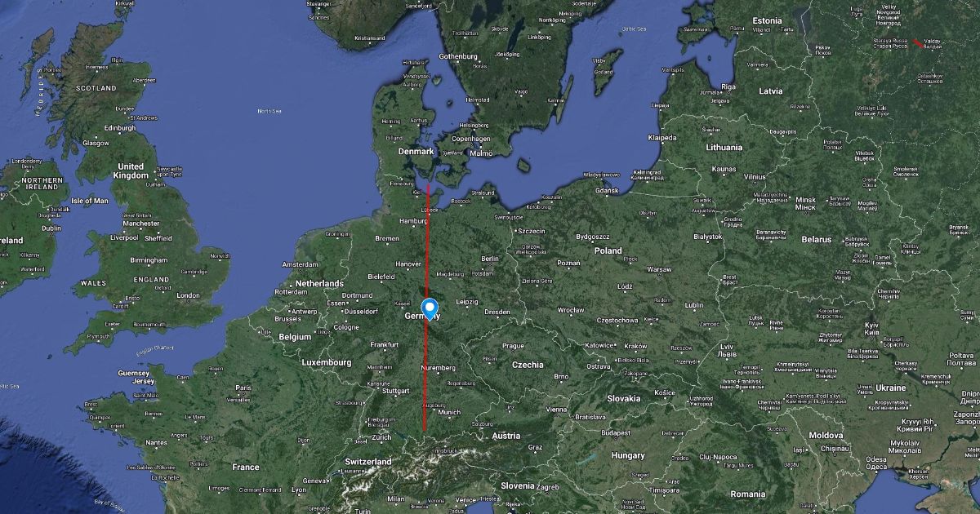Select the Denmark country label
Image resolution: width=980 pixels, height=514 pixels.
415,152
